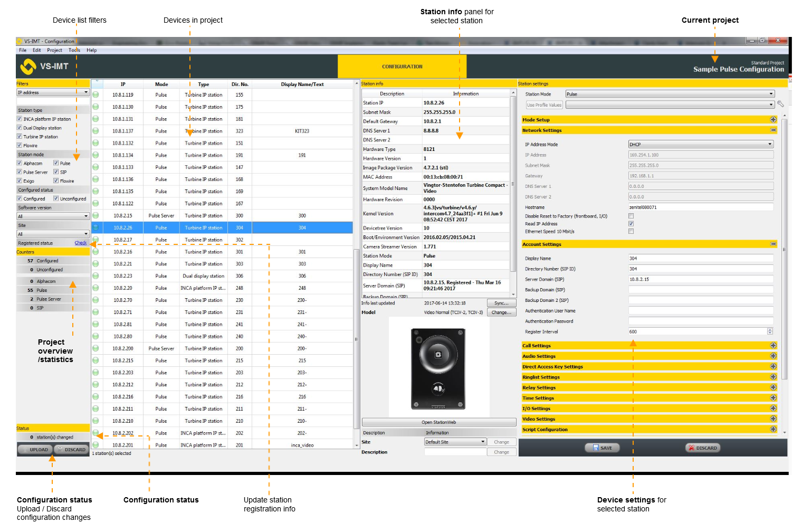Image resolution: width=802 pixels, height=532 pixels.
Task: Click the Register Interval spinner arrows
Action: pos(770,331)
